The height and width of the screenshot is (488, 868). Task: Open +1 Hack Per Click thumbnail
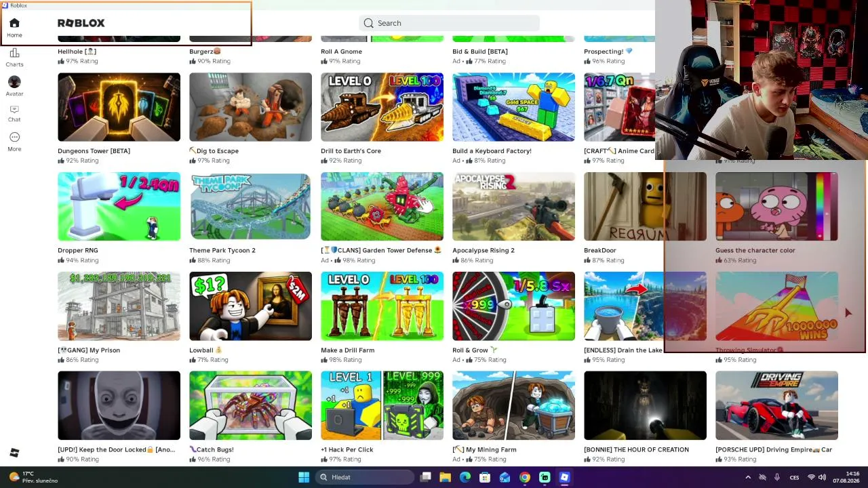382,405
